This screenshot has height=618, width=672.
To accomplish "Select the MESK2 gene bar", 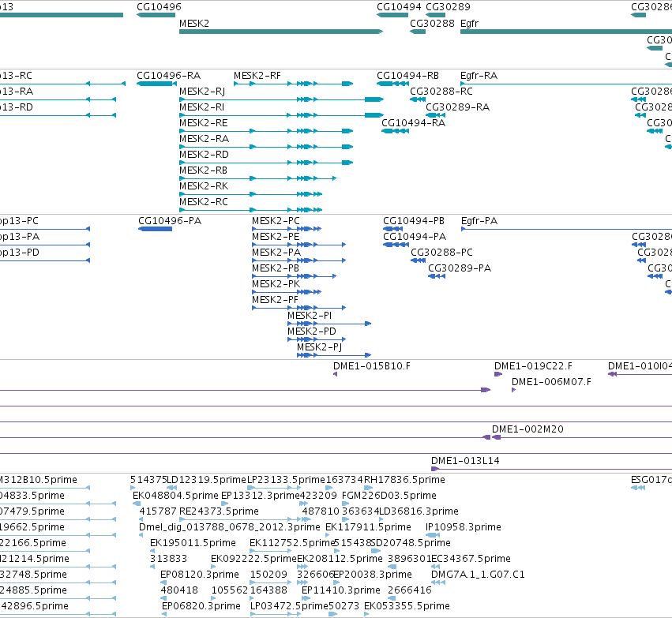I will 280,32.
